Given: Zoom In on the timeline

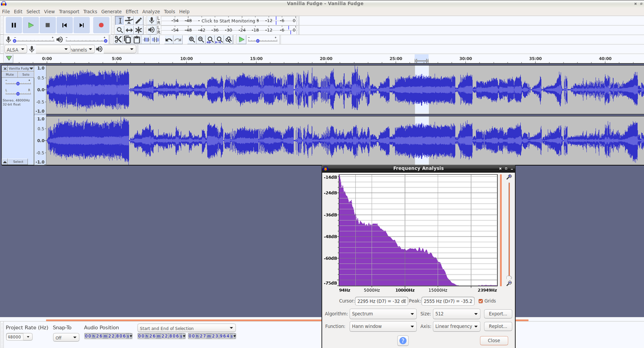Looking at the screenshot, I should pos(192,40).
